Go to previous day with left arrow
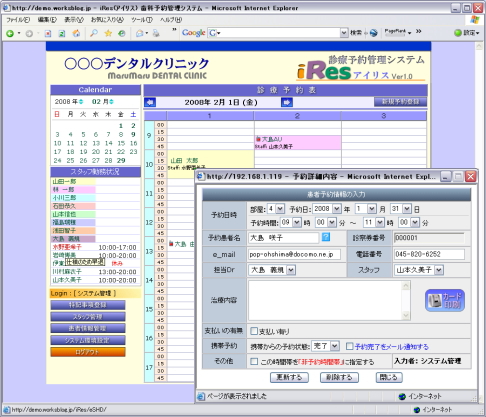Image resolution: width=486 pixels, height=417 pixels. (x=150, y=102)
